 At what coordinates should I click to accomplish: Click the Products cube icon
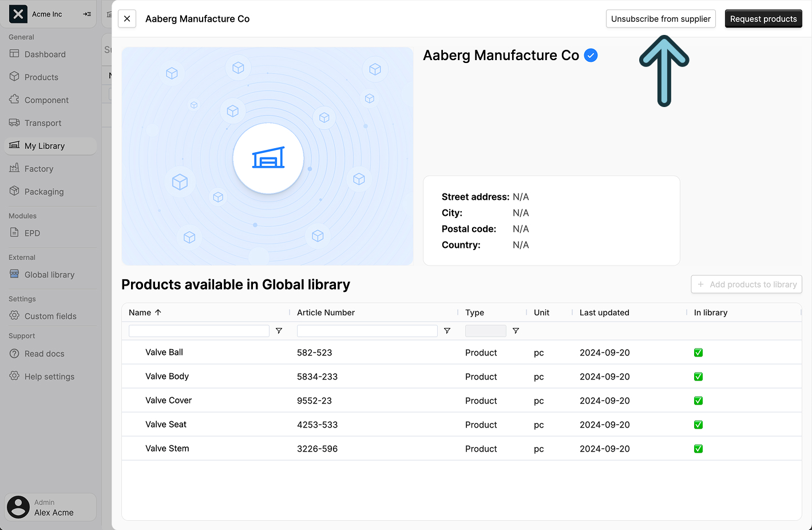tap(14, 77)
